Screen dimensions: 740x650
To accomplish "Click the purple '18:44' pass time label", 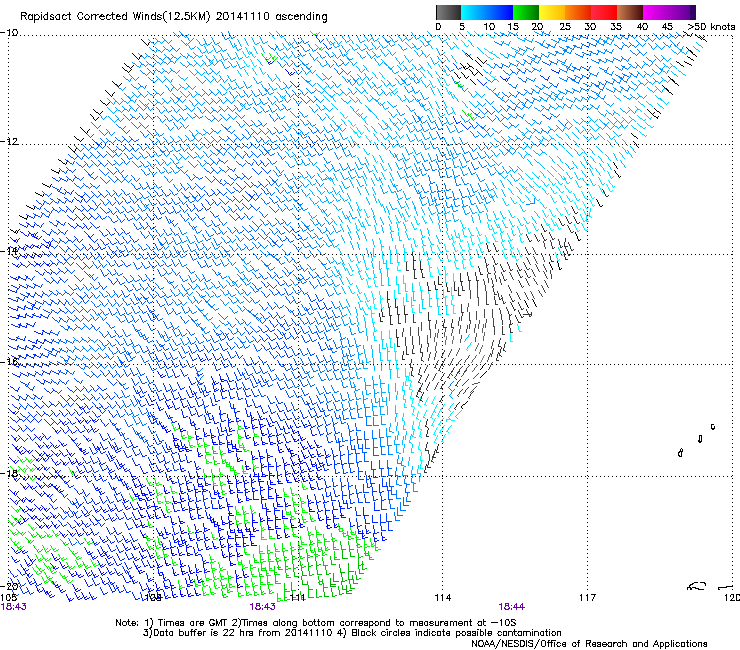I will 512,607.
